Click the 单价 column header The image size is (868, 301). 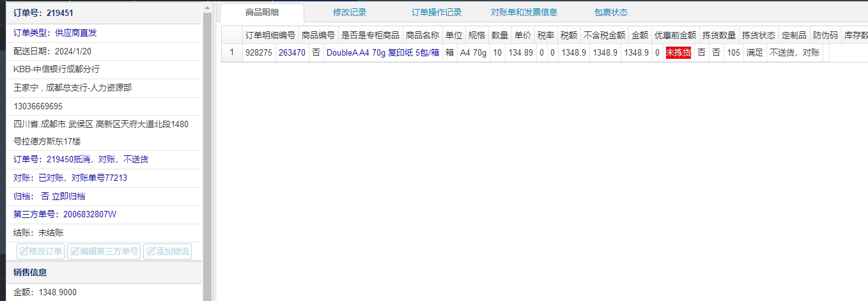coord(523,36)
